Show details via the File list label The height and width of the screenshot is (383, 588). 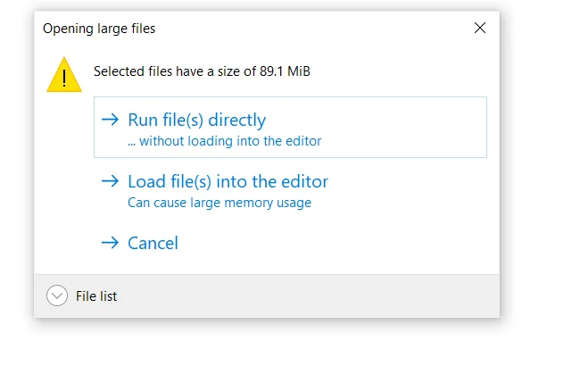point(96,296)
